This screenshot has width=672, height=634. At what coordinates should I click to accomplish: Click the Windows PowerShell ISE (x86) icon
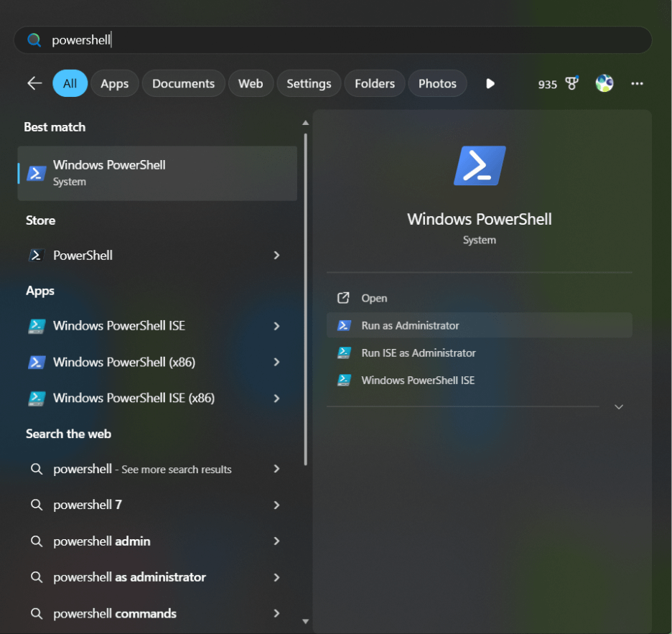coord(37,398)
